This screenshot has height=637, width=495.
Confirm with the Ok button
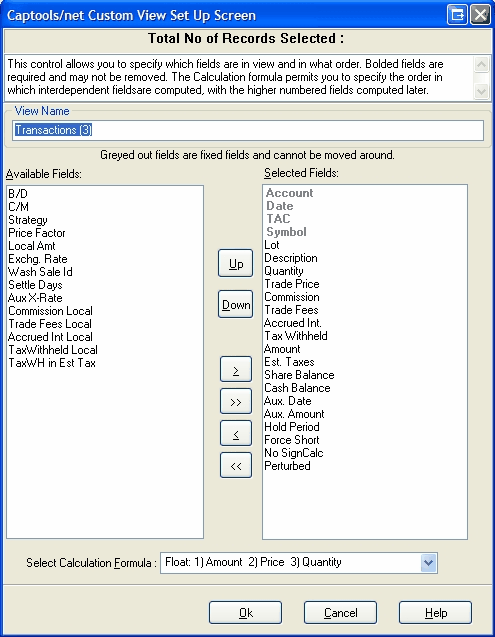[245, 613]
